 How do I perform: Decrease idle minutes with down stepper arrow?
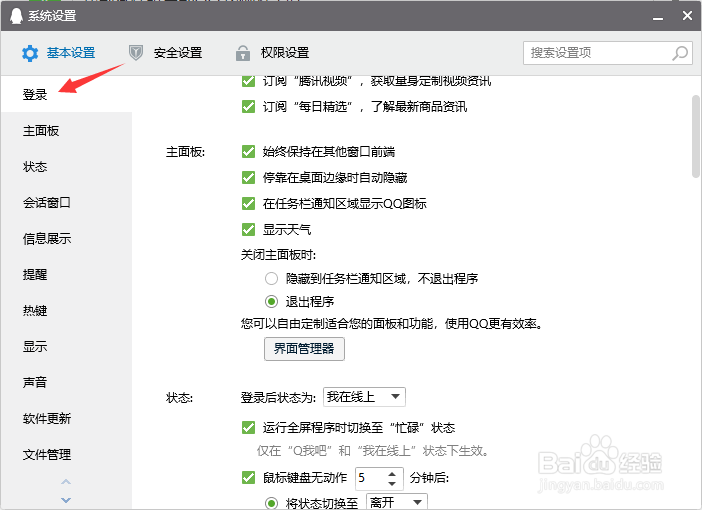pos(392,484)
